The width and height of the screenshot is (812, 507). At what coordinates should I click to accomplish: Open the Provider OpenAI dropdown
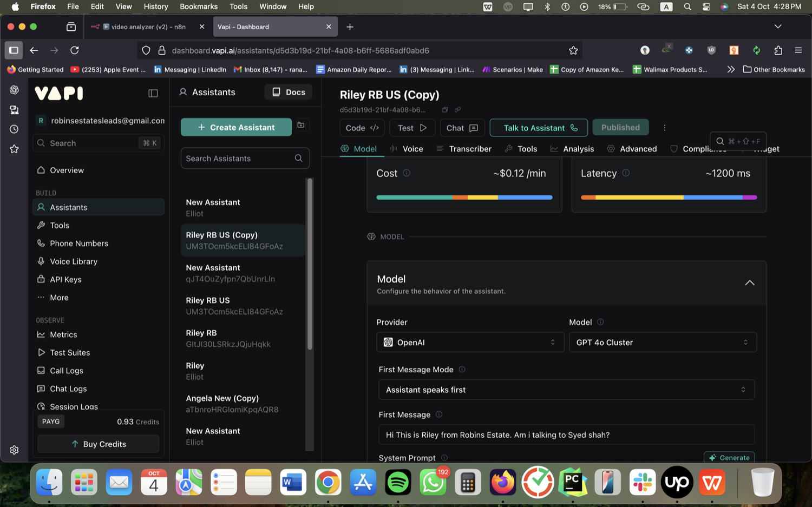[x=470, y=343]
